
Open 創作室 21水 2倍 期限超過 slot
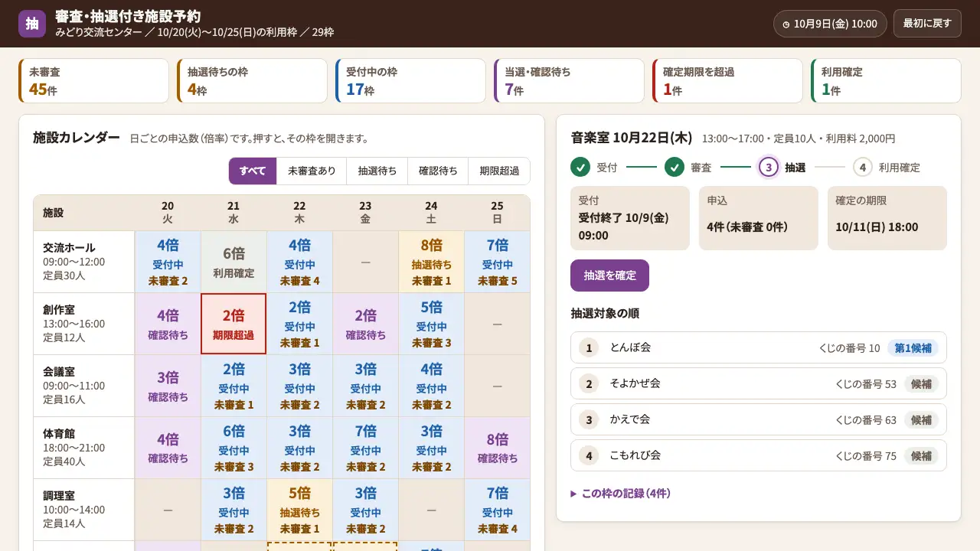tap(234, 324)
